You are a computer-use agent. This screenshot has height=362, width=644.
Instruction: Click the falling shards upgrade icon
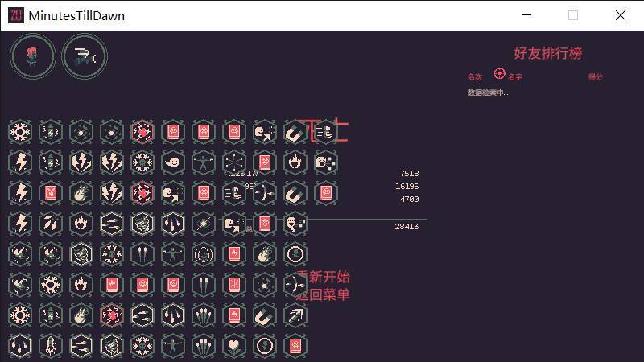point(51,224)
